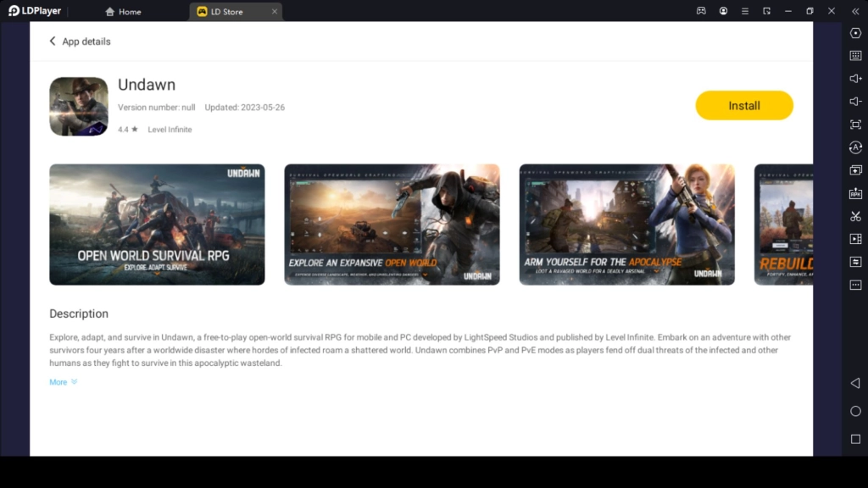The image size is (868, 488).
Task: Click the gamepad icon in the title bar
Action: pyautogui.click(x=700, y=11)
